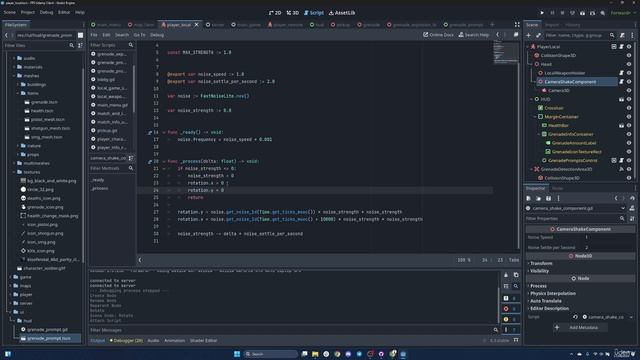Switch to the 3D workspace
The height and width of the screenshot is (360, 640).
click(292, 13)
